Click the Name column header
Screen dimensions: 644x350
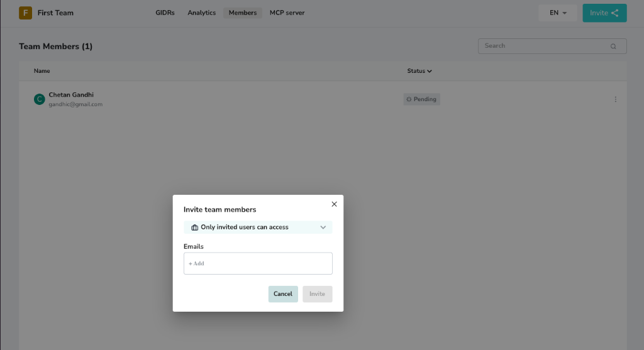tap(42, 71)
